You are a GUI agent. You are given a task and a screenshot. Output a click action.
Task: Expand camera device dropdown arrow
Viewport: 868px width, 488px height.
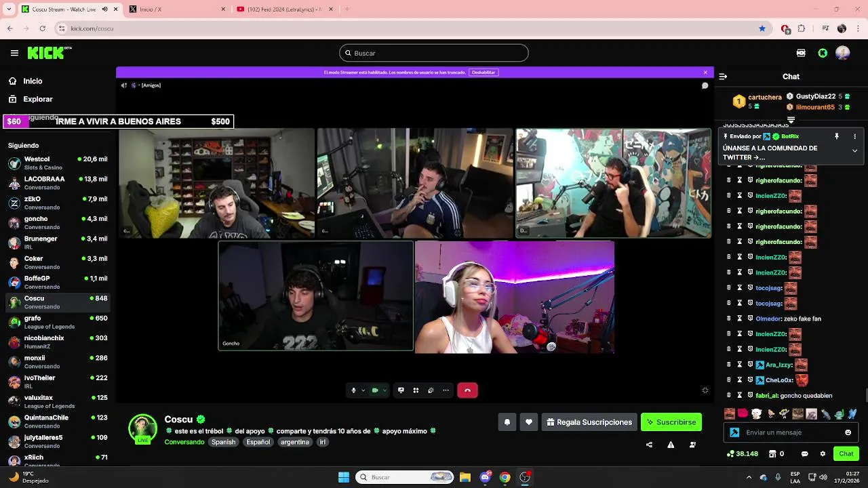click(384, 390)
